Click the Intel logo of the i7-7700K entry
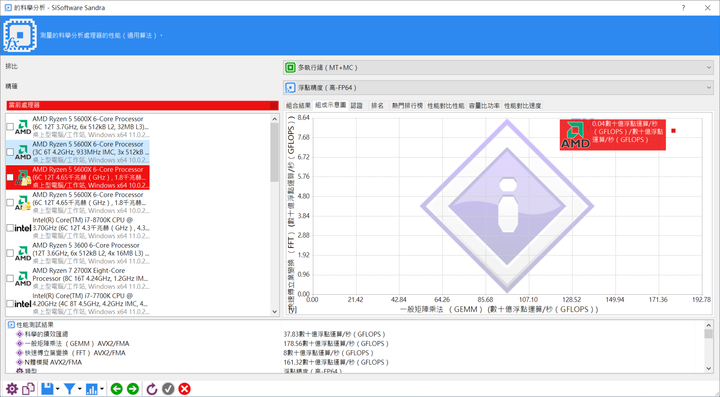This screenshot has height=397, width=720. [22, 303]
